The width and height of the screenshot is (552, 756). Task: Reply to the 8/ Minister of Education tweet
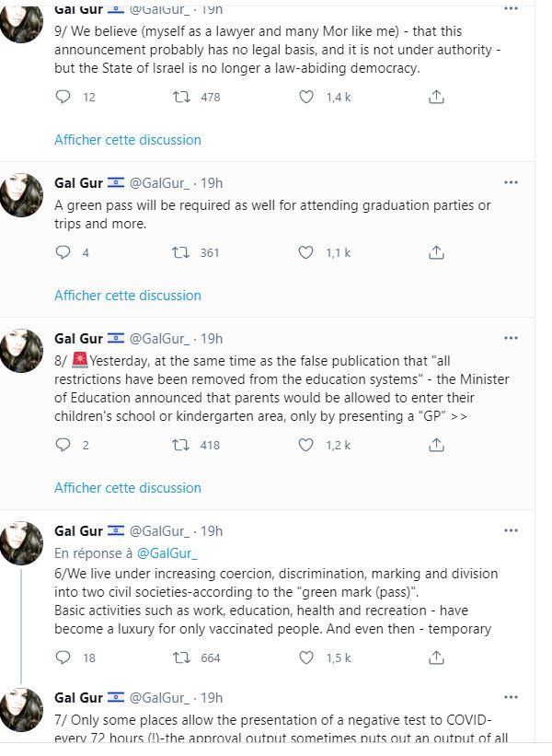(x=63, y=445)
